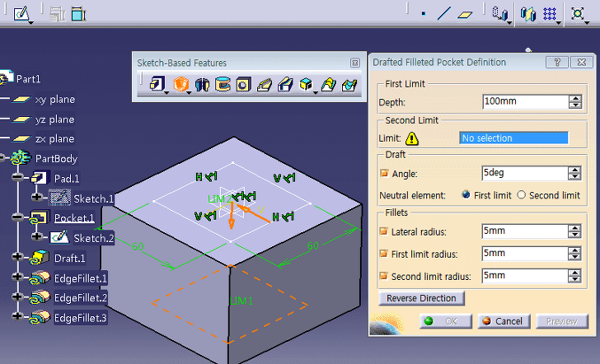The width and height of the screenshot is (600, 364).
Task: Open the Sketch tool dropdown arrow
Action: click(x=31, y=22)
